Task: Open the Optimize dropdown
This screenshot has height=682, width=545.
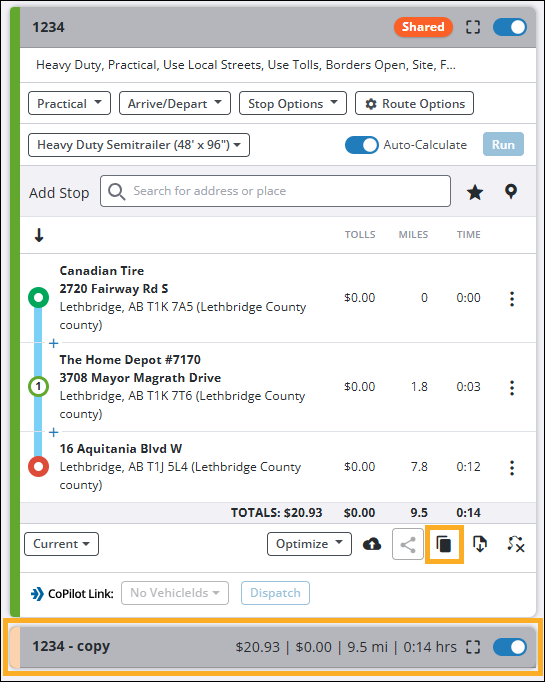Action: (x=309, y=544)
